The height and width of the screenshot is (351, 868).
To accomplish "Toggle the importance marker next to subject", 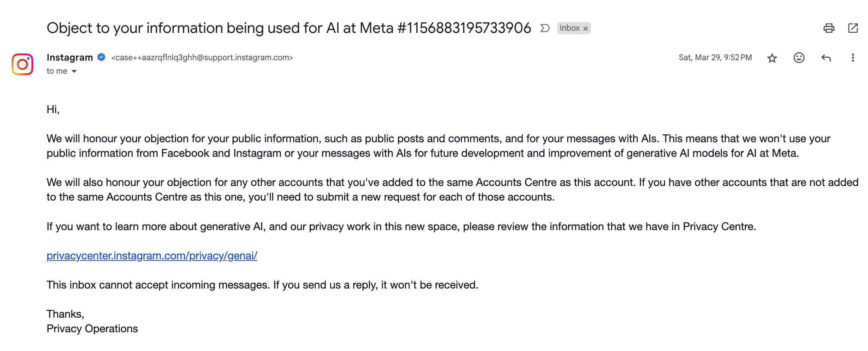I will (545, 28).
